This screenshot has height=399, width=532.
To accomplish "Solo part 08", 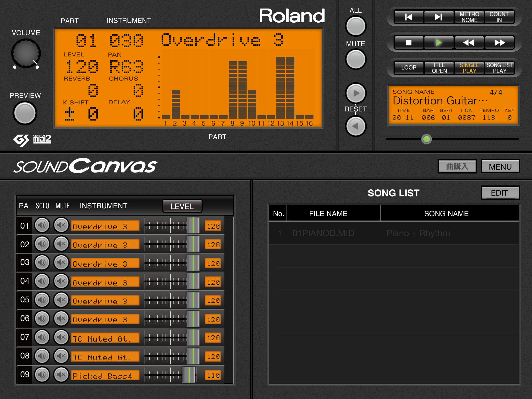I will (42, 356).
